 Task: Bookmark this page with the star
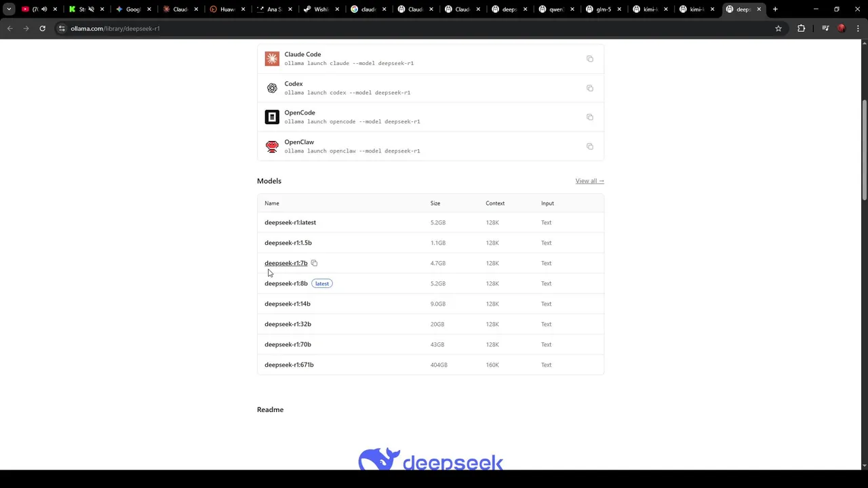pyautogui.click(x=778, y=28)
